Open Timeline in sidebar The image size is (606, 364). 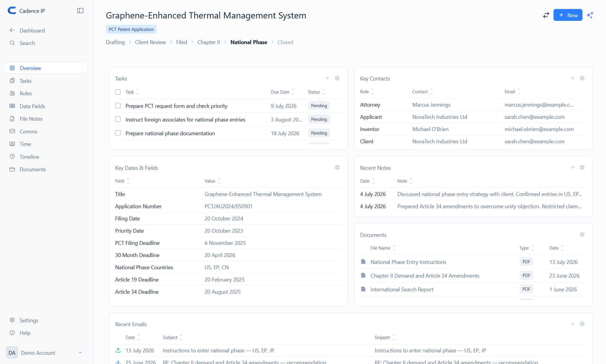[x=46, y=157]
